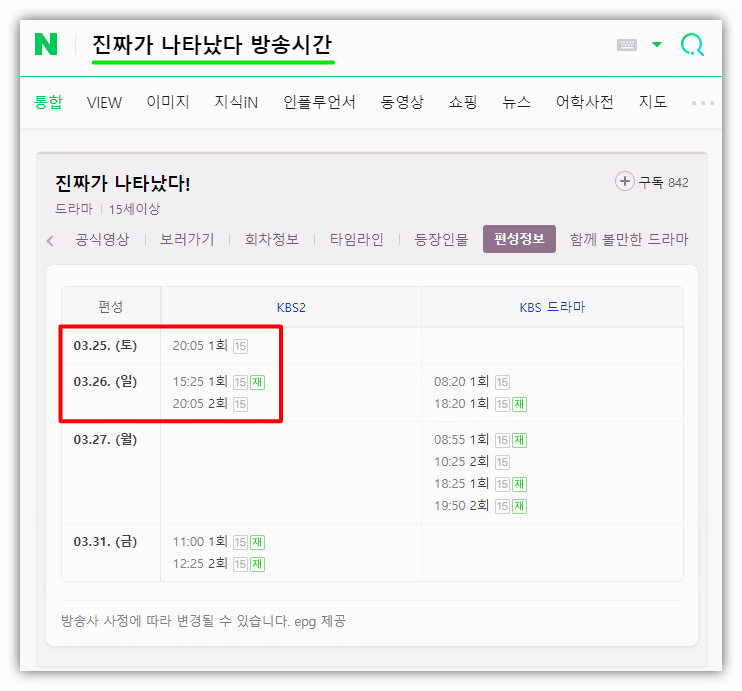Open the 진짜가 나타났다! title link
Screen dimensions: 742x691
click(123, 184)
